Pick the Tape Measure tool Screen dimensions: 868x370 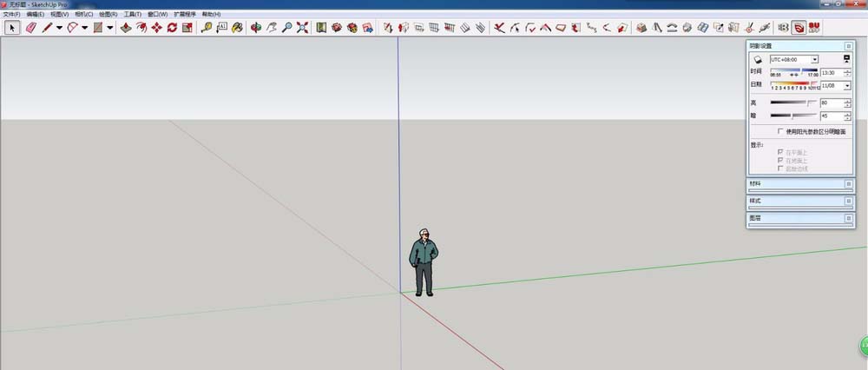tap(206, 28)
